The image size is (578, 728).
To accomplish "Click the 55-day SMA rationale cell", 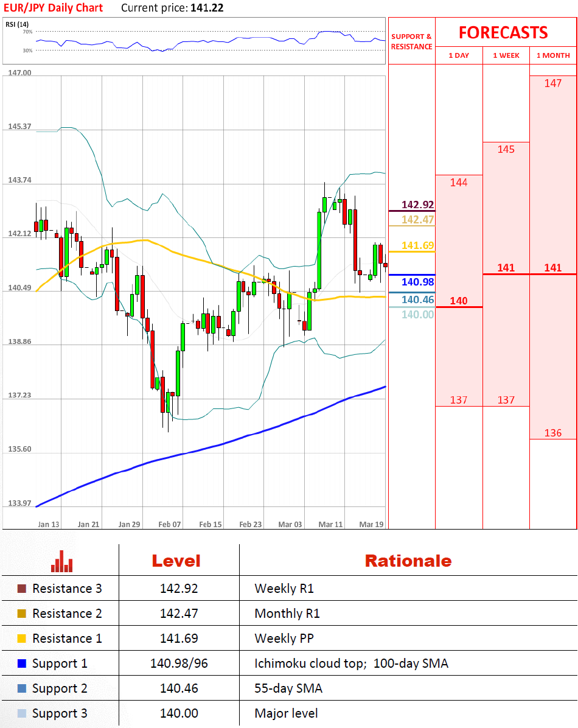I will tap(288, 688).
